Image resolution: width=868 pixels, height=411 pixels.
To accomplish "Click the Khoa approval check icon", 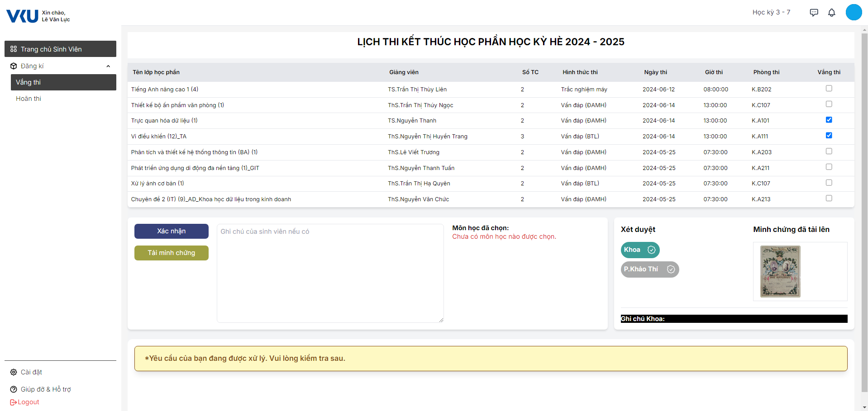I will click(651, 250).
